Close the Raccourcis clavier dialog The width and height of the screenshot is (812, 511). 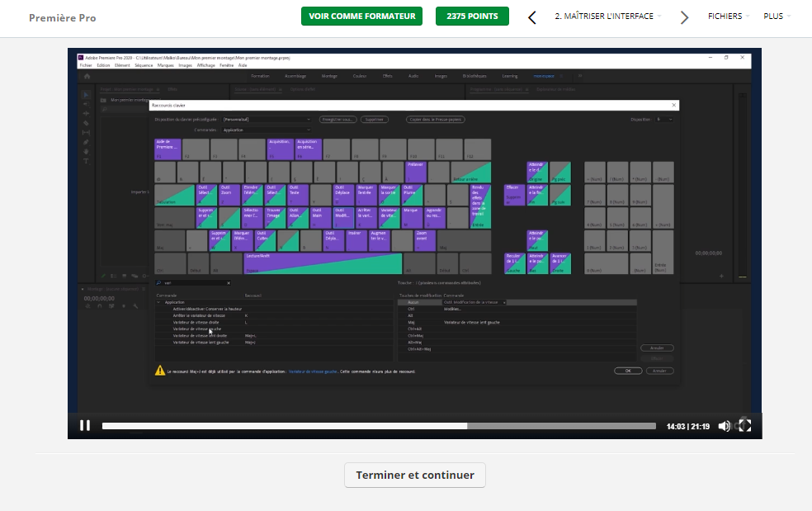point(673,105)
